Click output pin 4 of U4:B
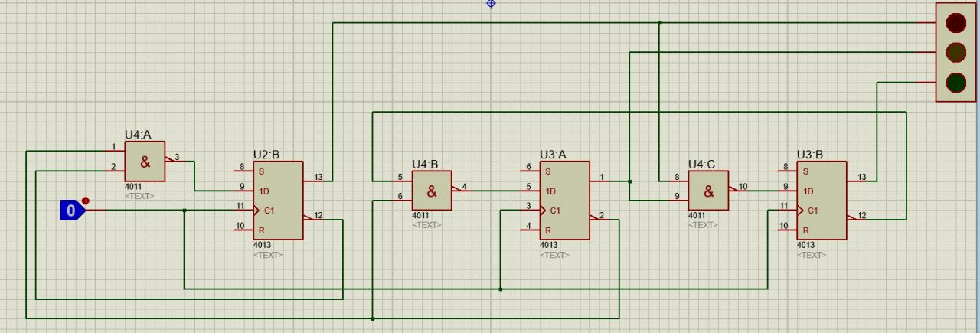The width and height of the screenshot is (980, 333). [x=464, y=188]
